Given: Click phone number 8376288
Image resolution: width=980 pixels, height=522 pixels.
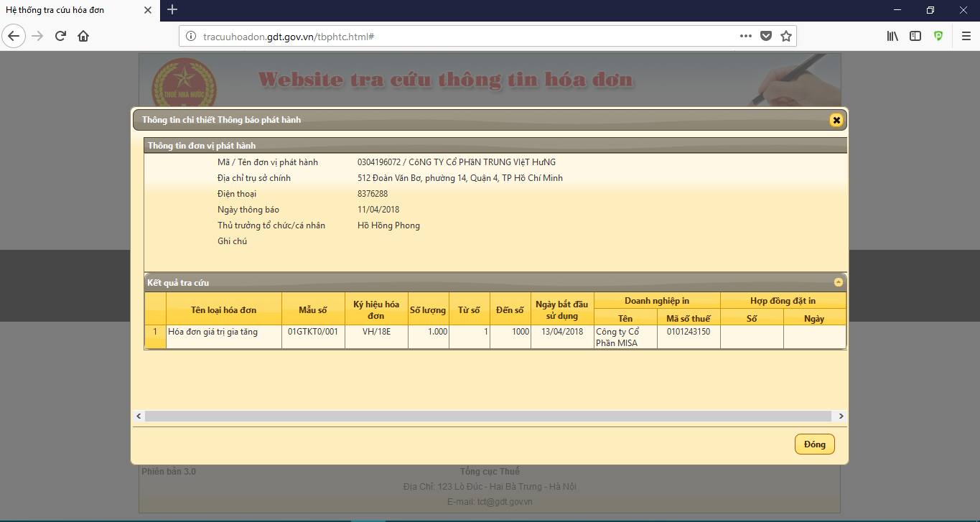Looking at the screenshot, I should point(373,194).
